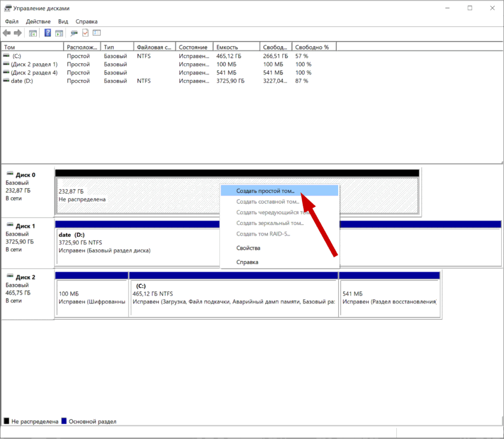Image resolution: width=504 pixels, height=439 pixels.
Task: Click the greyed-out Создать составной том… entry
Action: [280, 202]
